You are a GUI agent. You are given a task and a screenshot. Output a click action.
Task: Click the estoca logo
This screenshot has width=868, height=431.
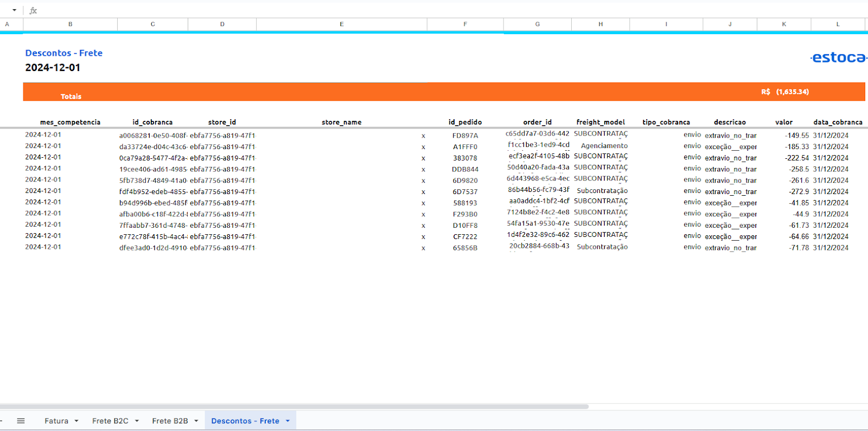tap(838, 57)
